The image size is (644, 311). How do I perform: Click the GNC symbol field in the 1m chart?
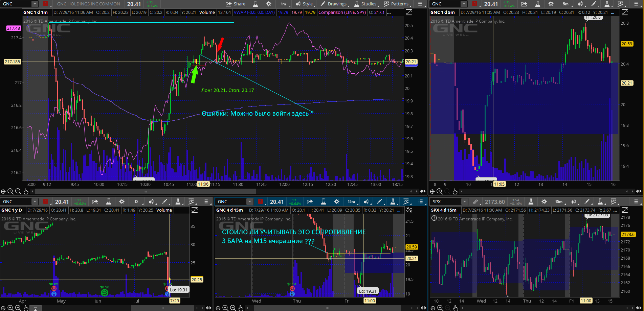pos(16,4)
